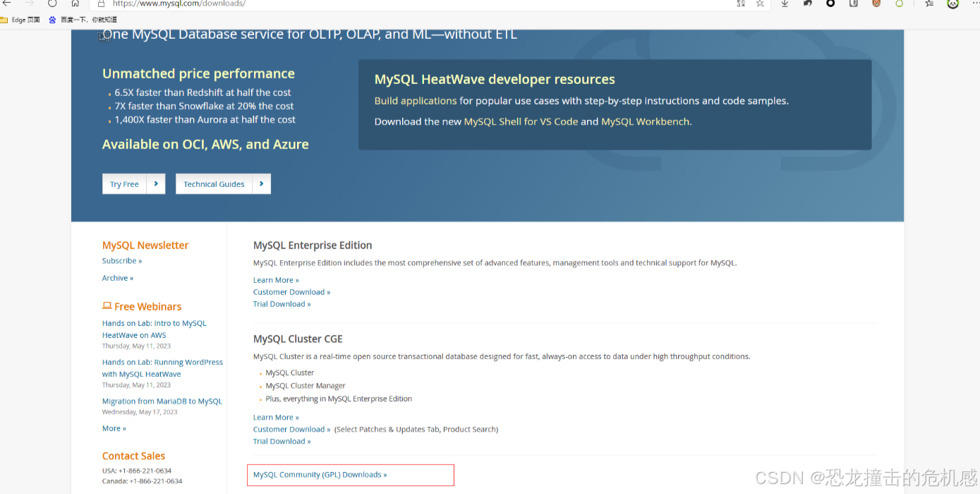Open Migration from MariaDB to MySQL webinar
Image resolution: width=980 pixels, height=494 pixels.
[x=162, y=402]
